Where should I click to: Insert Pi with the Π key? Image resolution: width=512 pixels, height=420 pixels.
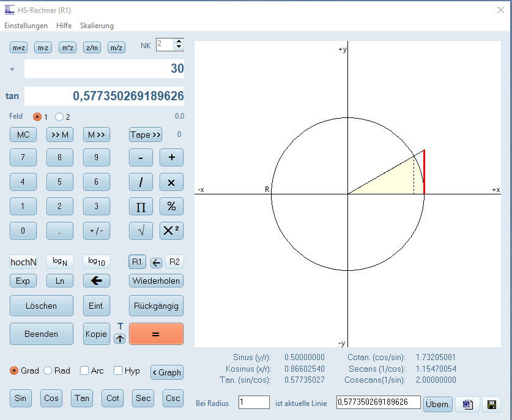141,207
